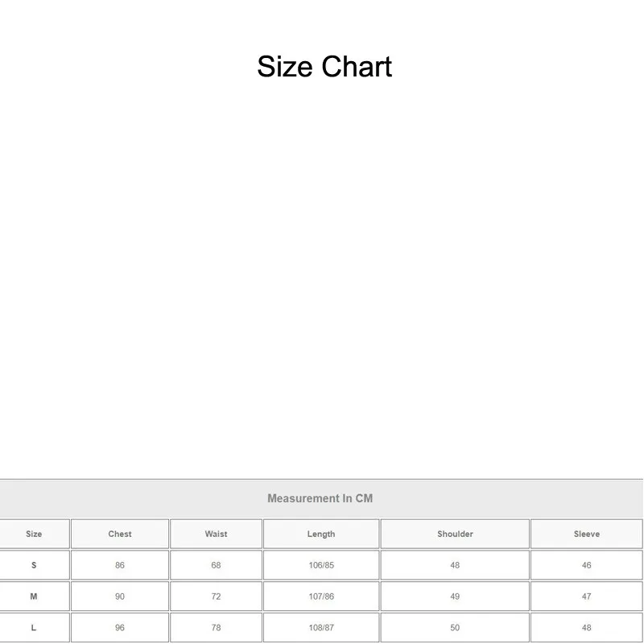Screen dimensions: 644x644
Task: Click the "Size Chart" title text
Action: pos(324,66)
